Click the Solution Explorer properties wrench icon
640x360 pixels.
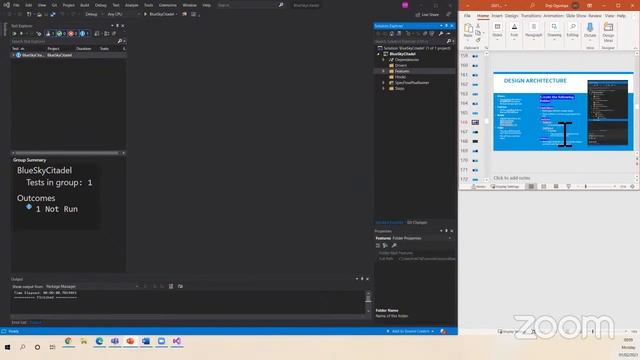point(441,33)
